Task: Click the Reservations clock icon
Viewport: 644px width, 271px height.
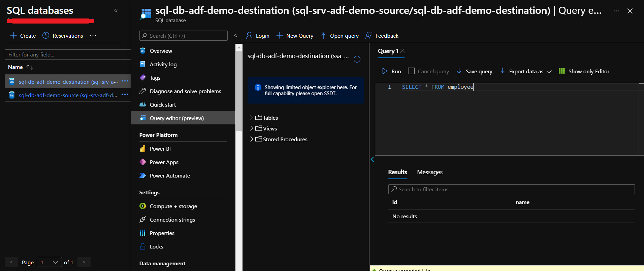Action: pos(46,36)
